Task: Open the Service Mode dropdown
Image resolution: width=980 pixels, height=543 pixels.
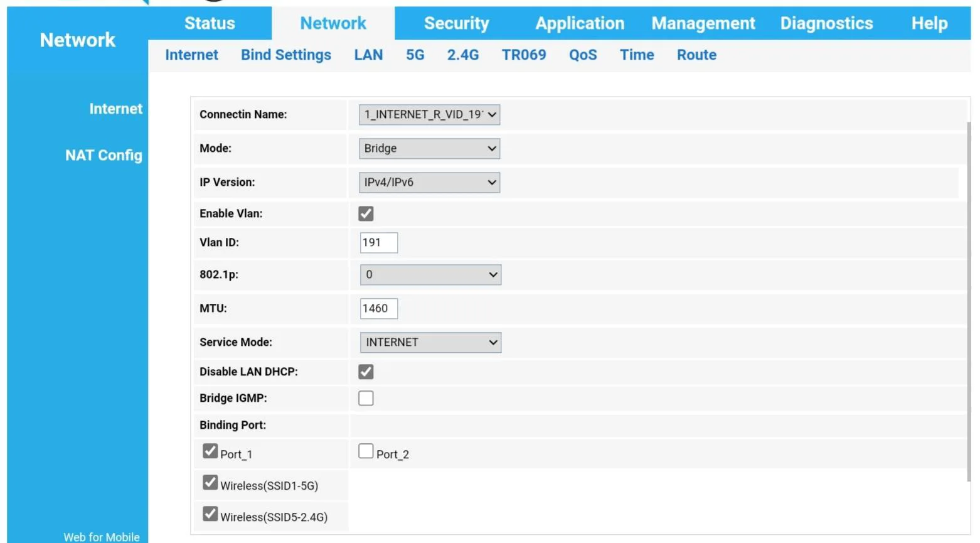Action: [x=430, y=343]
